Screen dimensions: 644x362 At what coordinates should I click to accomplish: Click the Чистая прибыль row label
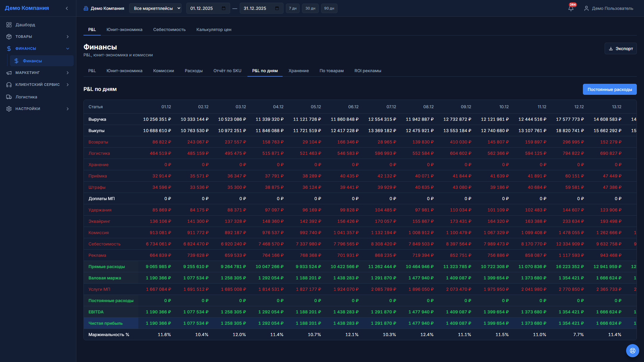tap(106, 323)
